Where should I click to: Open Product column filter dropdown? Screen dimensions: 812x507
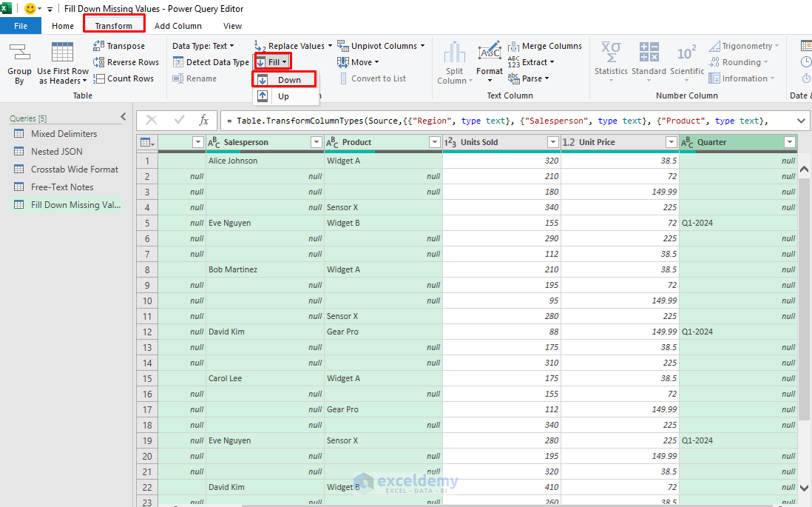coord(435,142)
